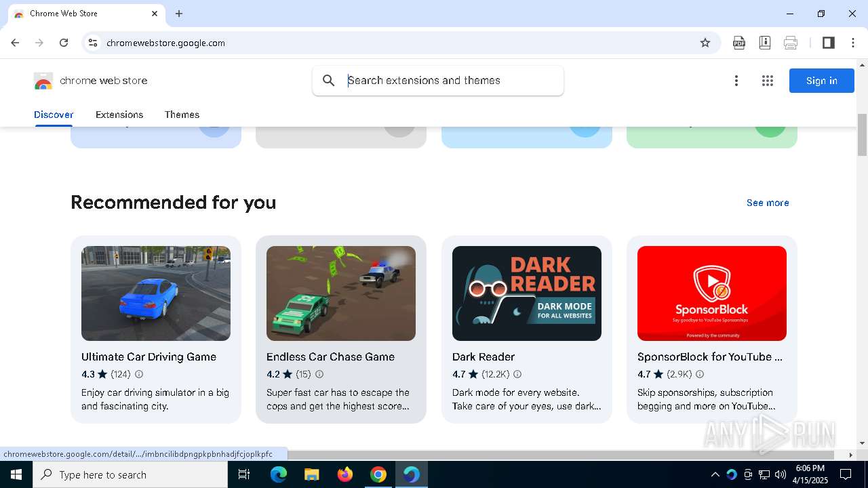Click the 4.3 rating of Ultimate Car Driving
868x488 pixels.
click(88, 374)
